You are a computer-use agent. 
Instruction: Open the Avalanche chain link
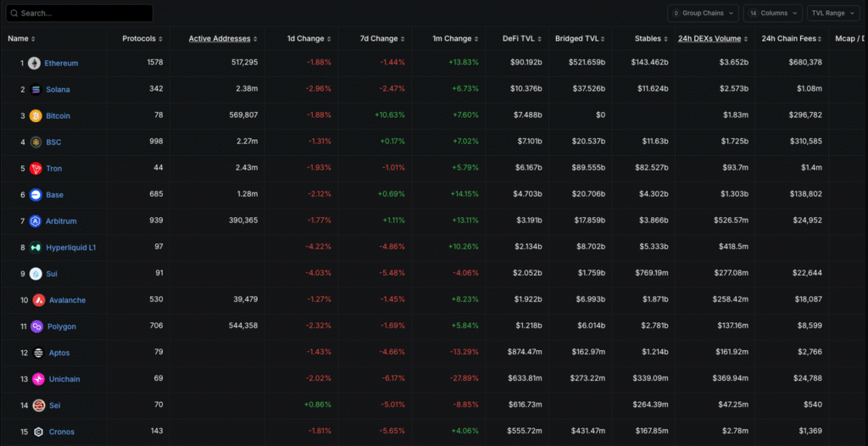point(68,299)
